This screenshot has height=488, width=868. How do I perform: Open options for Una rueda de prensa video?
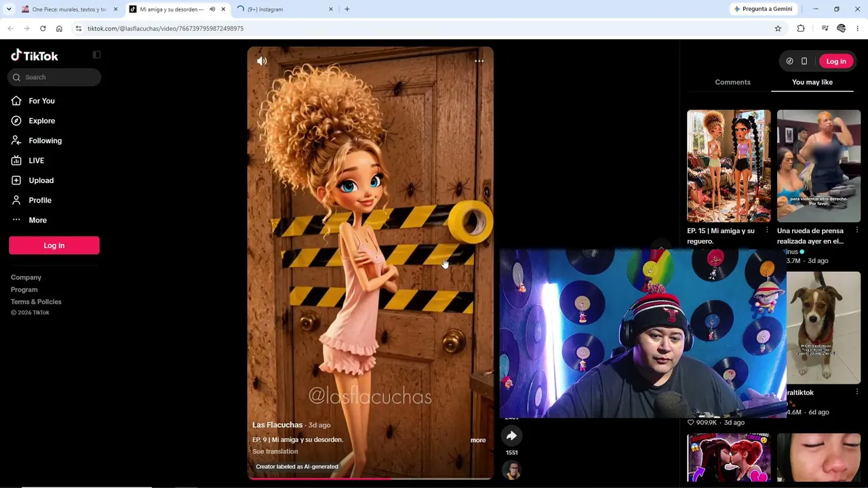(x=857, y=230)
